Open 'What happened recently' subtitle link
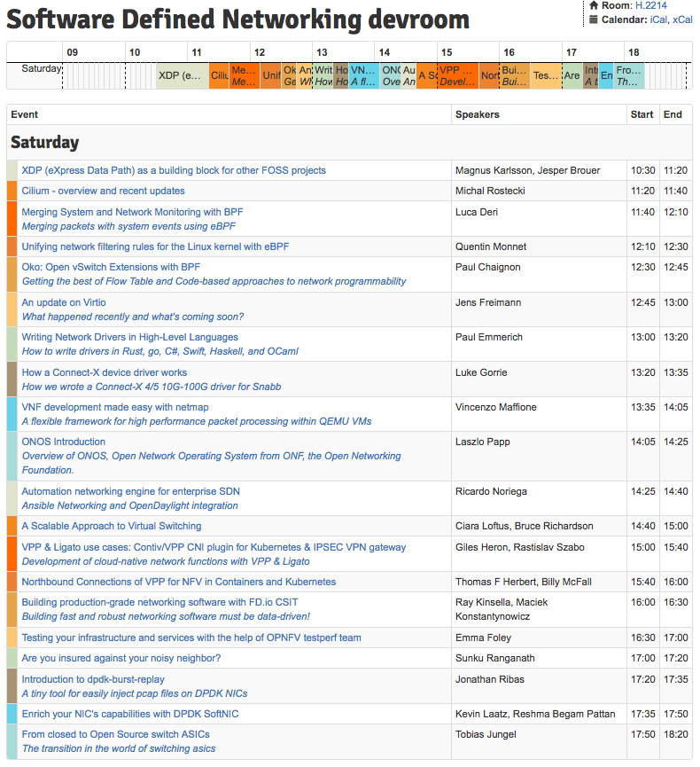700x767 pixels. click(133, 317)
